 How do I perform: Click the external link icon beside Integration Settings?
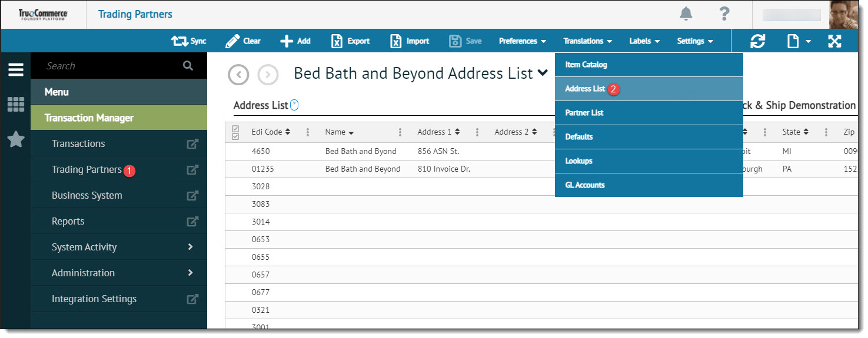click(x=192, y=299)
